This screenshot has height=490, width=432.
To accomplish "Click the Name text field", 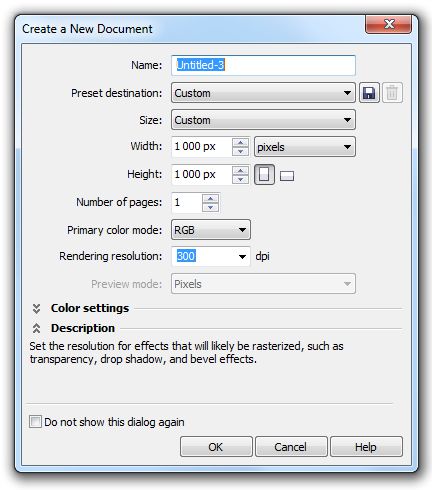I will click(263, 65).
